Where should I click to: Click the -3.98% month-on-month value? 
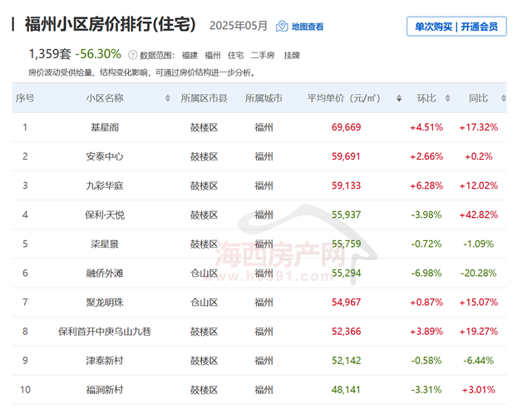[x=426, y=215]
